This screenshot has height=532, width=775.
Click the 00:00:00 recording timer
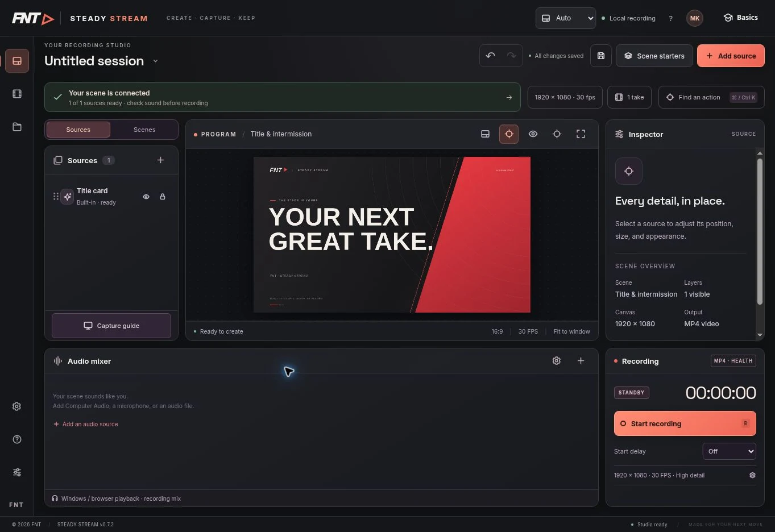[x=720, y=393]
